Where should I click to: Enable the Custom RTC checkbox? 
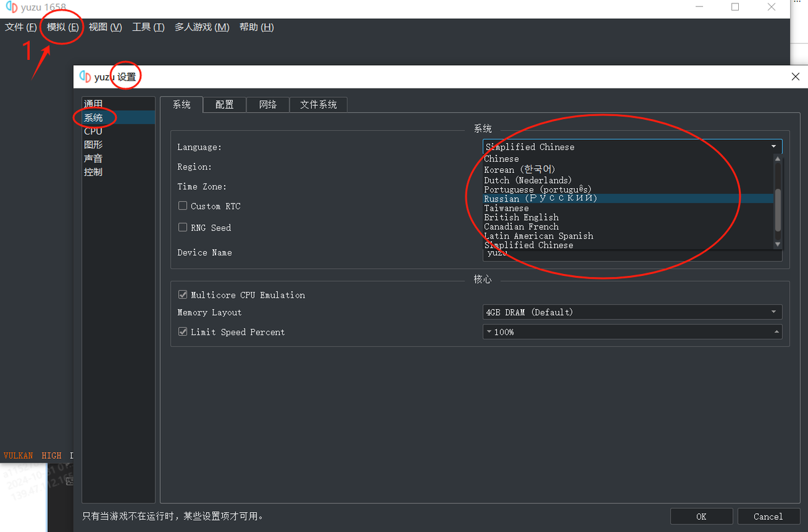183,206
